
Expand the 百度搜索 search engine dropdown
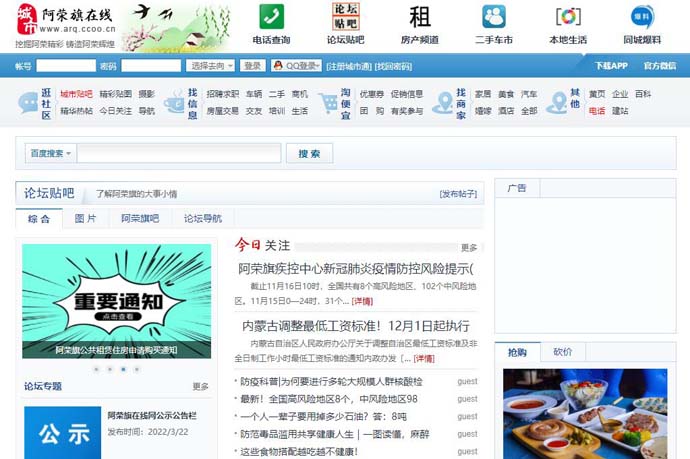[x=51, y=154]
